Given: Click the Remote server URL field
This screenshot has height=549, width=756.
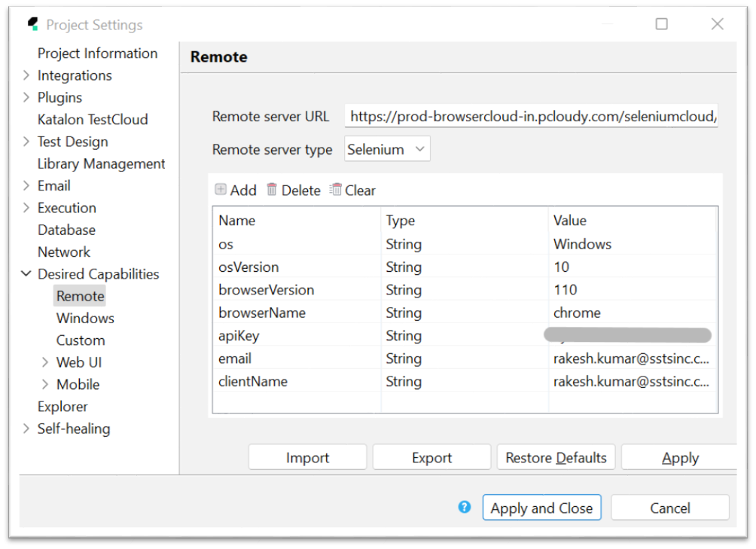Looking at the screenshot, I should point(531,116).
